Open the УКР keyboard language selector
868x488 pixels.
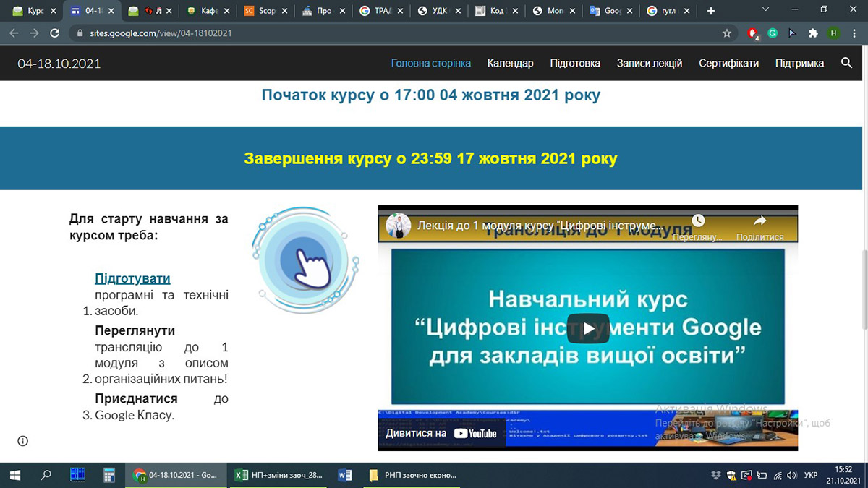pos(811,475)
